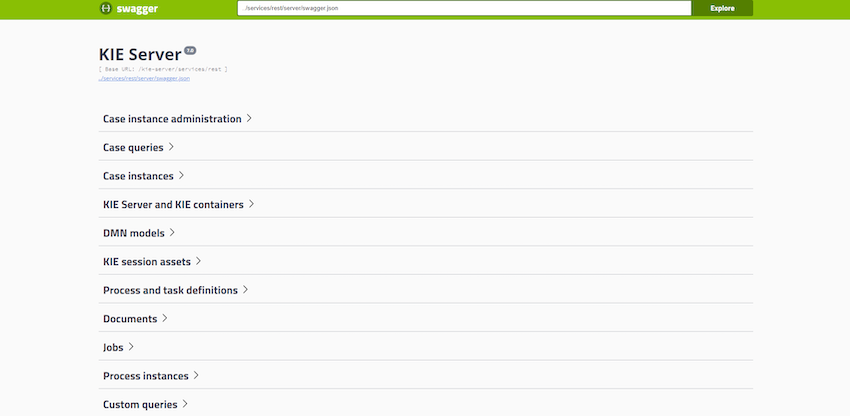
Task: Click the Explore button
Action: pos(722,8)
